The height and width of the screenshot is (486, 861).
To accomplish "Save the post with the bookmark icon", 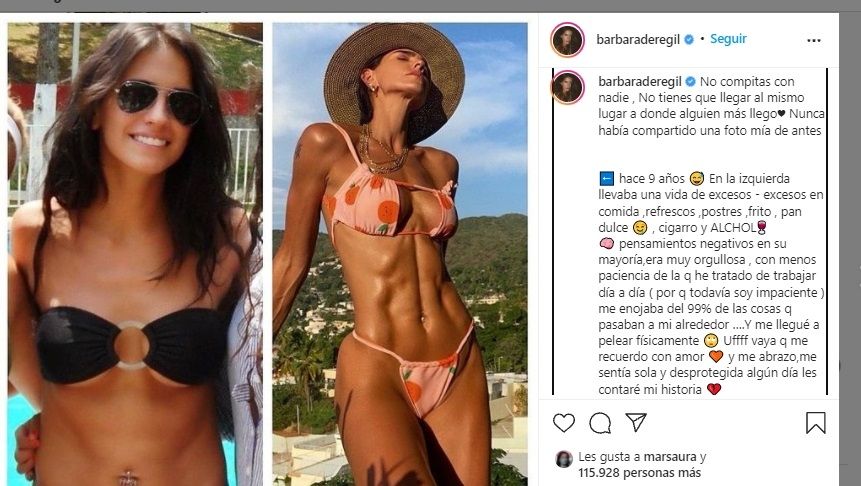I will tap(815, 423).
